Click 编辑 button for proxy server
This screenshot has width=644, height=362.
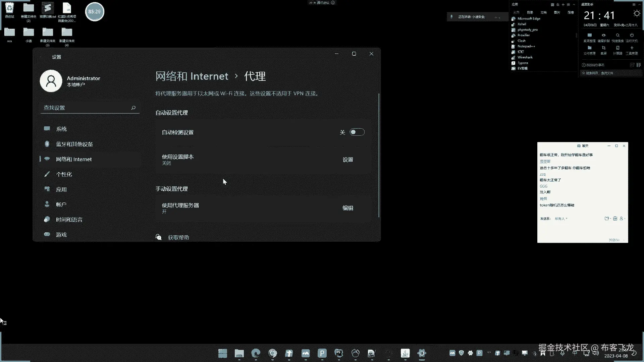tap(347, 208)
